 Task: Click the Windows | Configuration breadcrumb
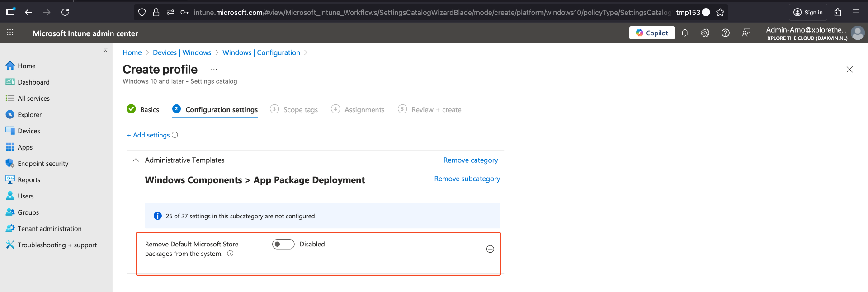[x=261, y=52]
